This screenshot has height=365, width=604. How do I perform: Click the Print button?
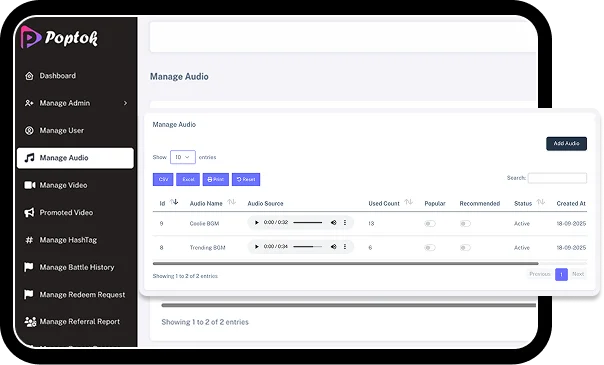tap(216, 179)
